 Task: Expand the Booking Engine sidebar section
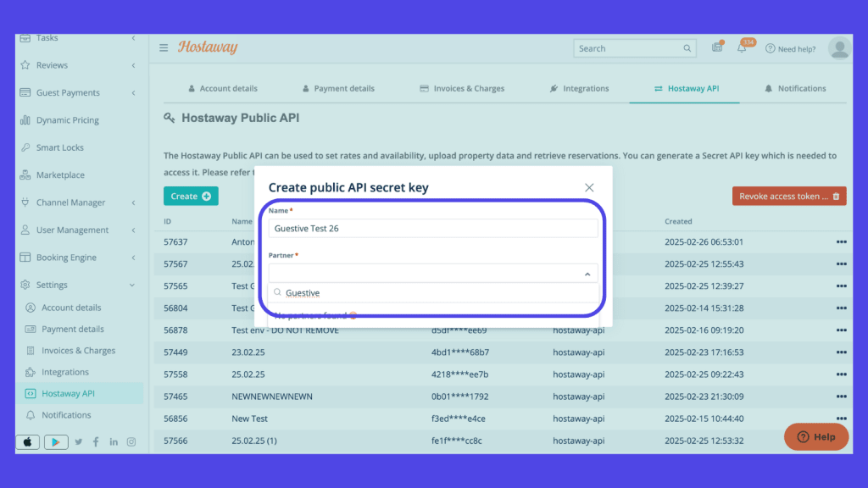(133, 258)
